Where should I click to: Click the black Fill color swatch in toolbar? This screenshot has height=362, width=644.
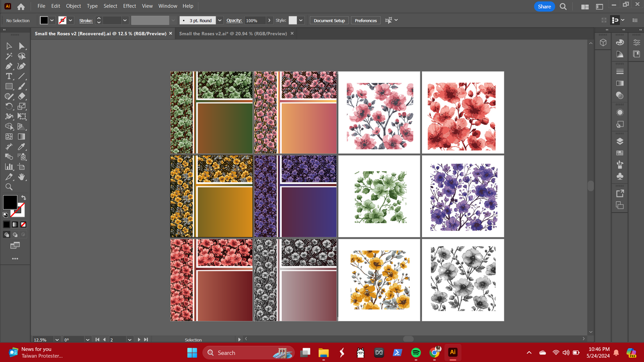(10, 202)
